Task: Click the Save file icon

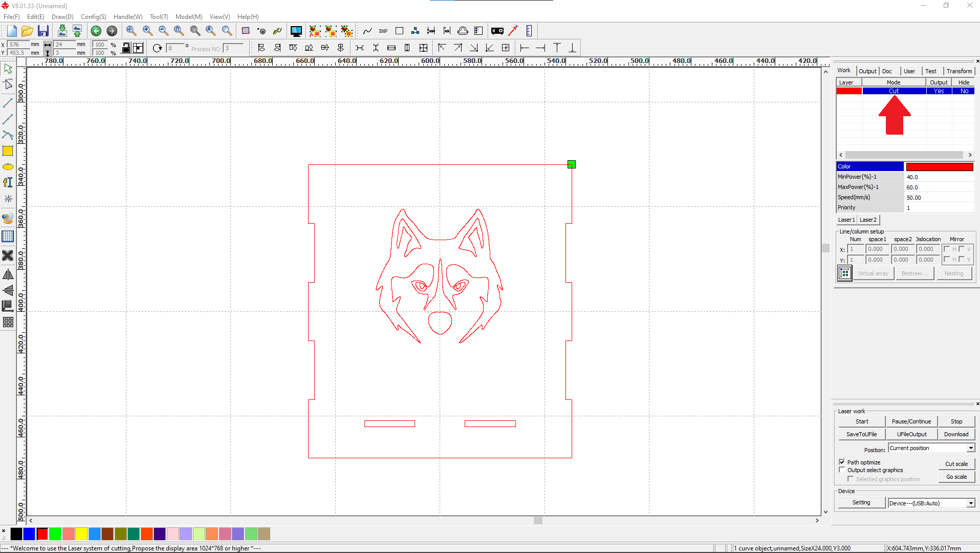Action: coord(43,31)
